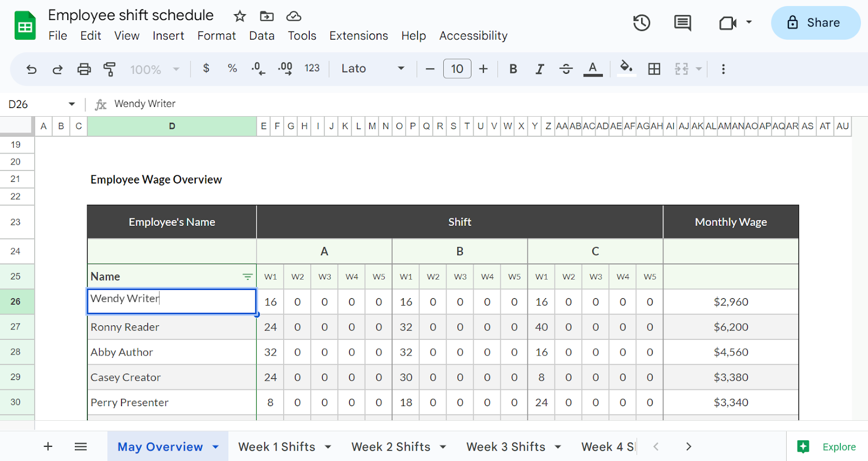Open the Lato font dropdown
868x461 pixels.
(x=373, y=69)
